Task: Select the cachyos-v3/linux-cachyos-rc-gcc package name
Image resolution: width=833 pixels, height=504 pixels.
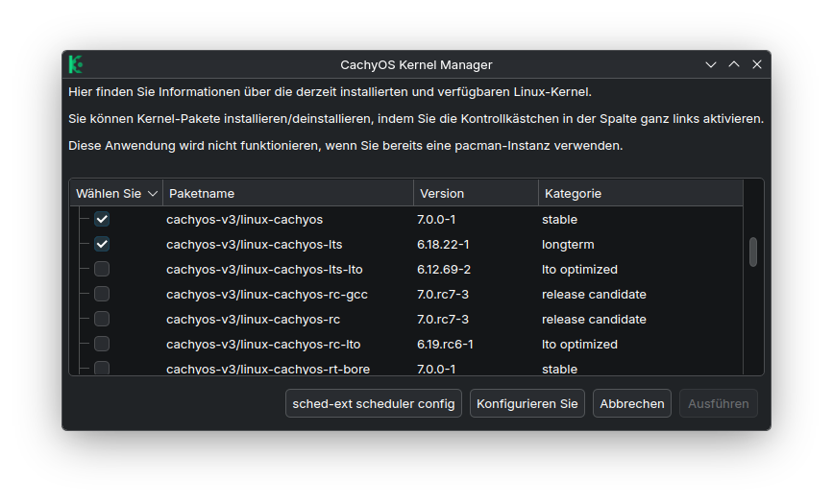Action: click(x=267, y=294)
